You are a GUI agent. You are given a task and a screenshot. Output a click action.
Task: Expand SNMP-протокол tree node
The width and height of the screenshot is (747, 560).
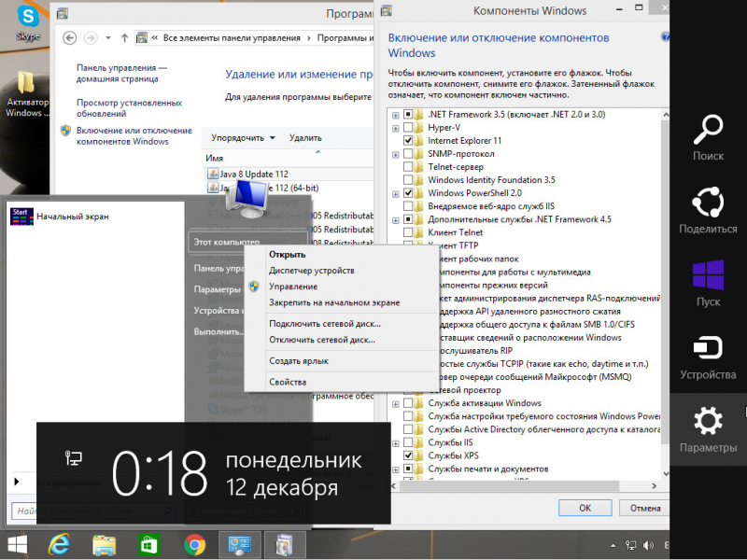(x=395, y=154)
